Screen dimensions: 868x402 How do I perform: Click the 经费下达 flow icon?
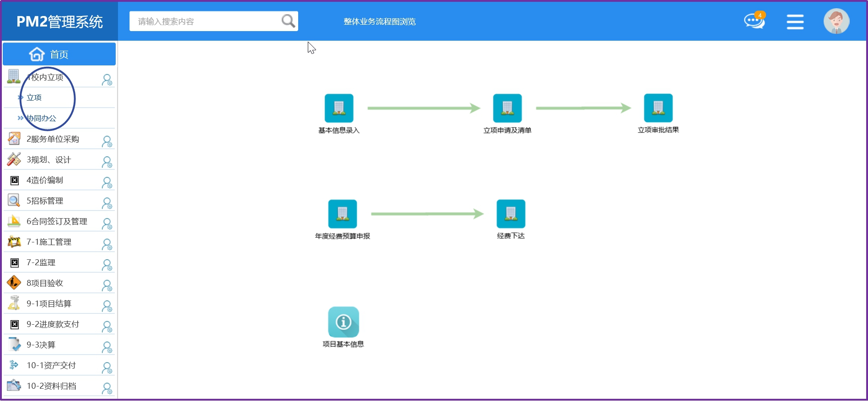point(511,214)
